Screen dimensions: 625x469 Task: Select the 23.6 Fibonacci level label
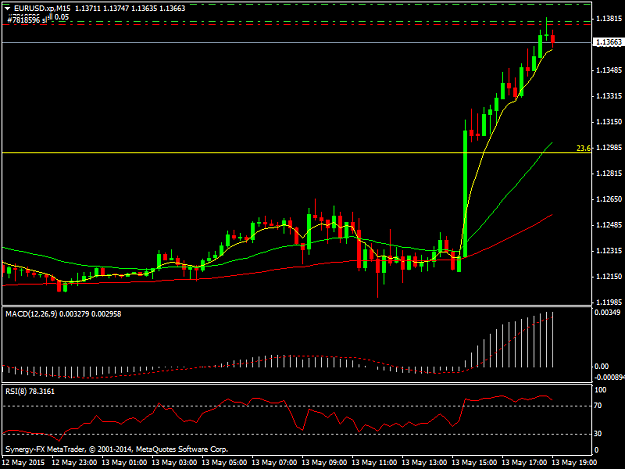[584, 148]
